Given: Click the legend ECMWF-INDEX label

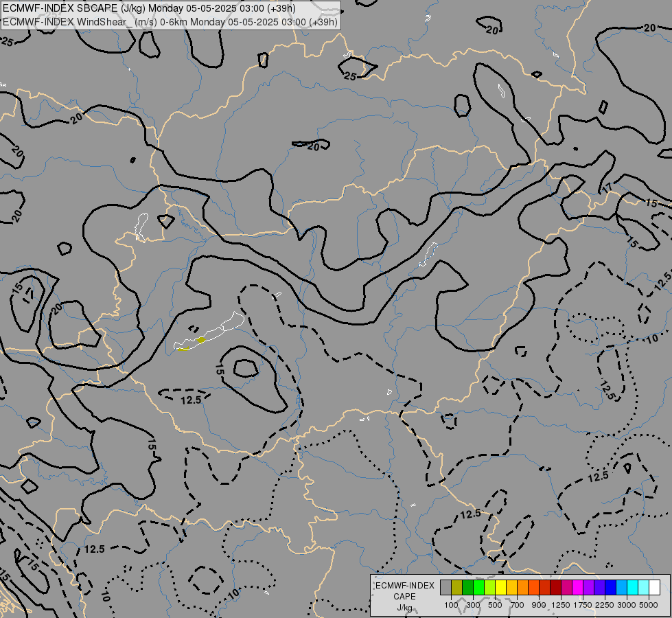Looking at the screenshot, I should 405,586.
